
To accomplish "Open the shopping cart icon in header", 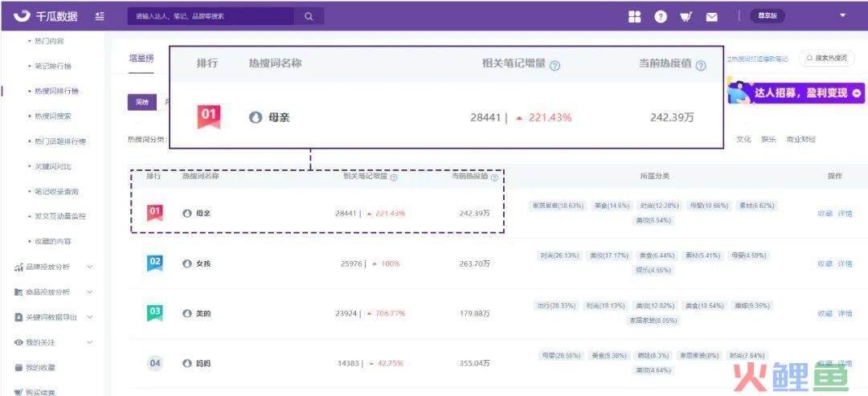I will pyautogui.click(x=686, y=17).
